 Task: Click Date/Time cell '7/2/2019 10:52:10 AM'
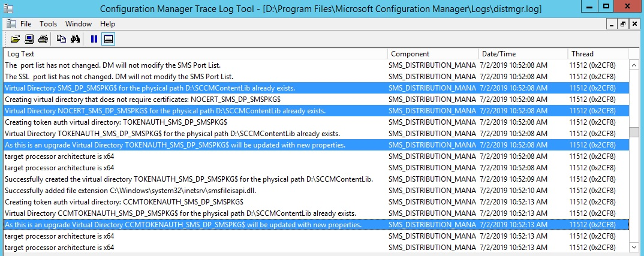[513, 191]
